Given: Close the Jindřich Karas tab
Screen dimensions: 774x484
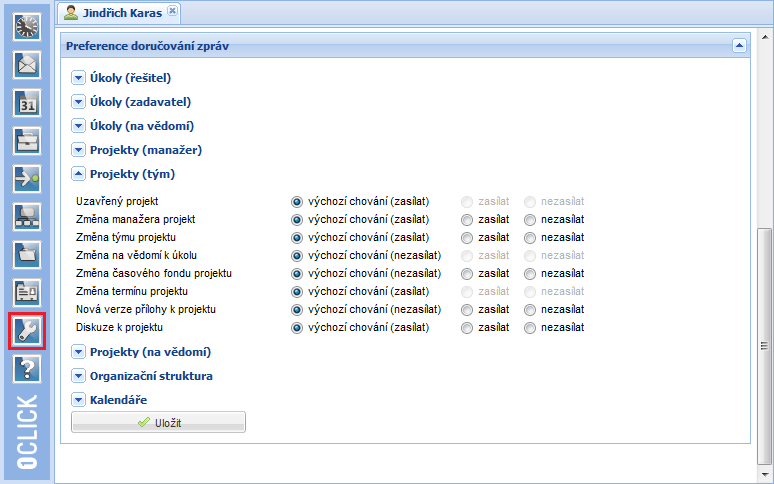Looking at the screenshot, I should click(x=172, y=11).
